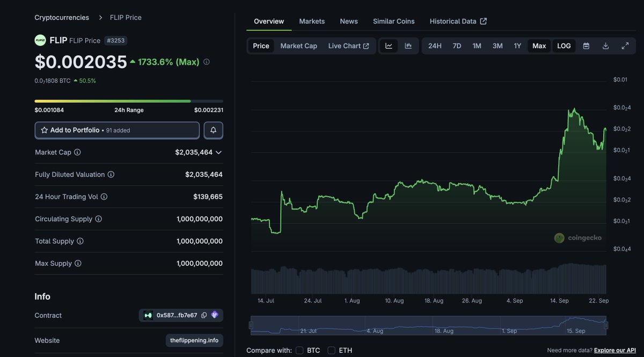This screenshot has height=357, width=644.
Task: Click Add to Portfolio button
Action: coord(117,130)
